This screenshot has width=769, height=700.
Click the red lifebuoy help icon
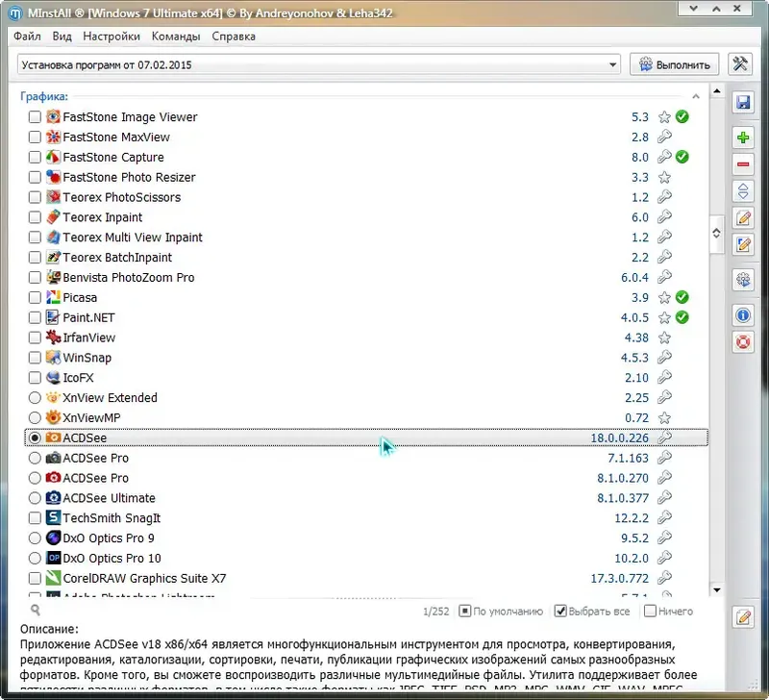[x=743, y=341]
